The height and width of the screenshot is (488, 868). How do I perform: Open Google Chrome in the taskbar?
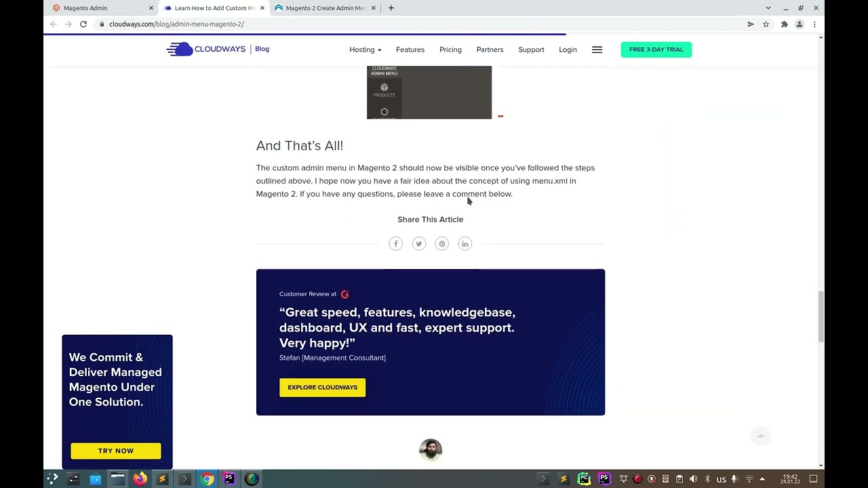[x=207, y=479]
